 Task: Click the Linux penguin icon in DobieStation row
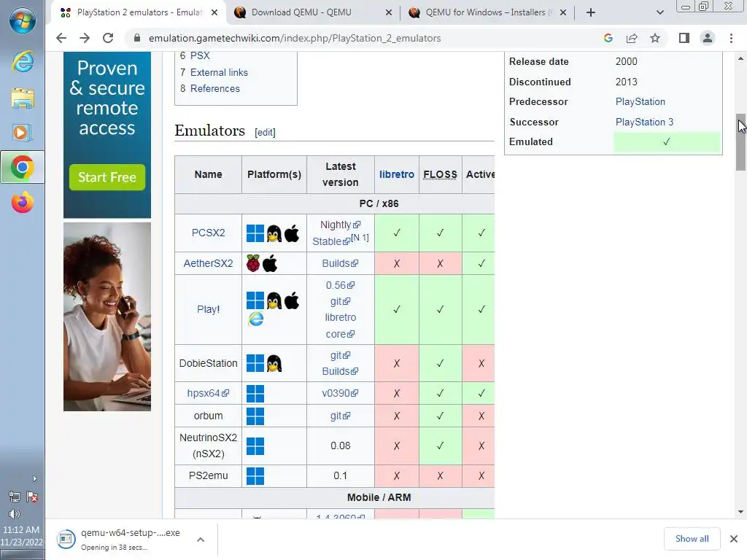(x=274, y=363)
